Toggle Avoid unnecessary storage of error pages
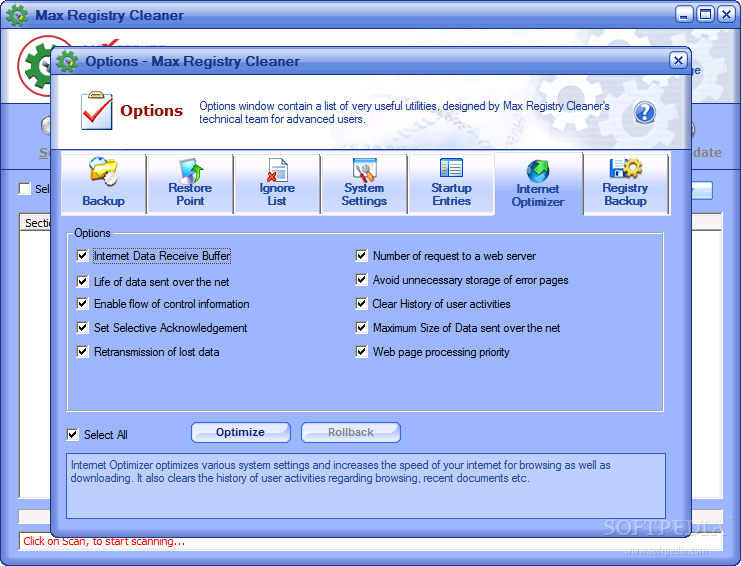 [362, 280]
